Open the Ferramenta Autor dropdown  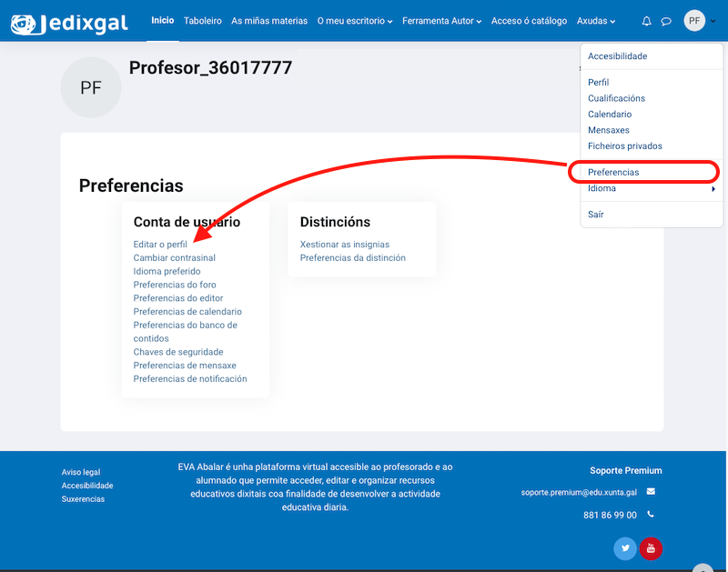coord(441,20)
